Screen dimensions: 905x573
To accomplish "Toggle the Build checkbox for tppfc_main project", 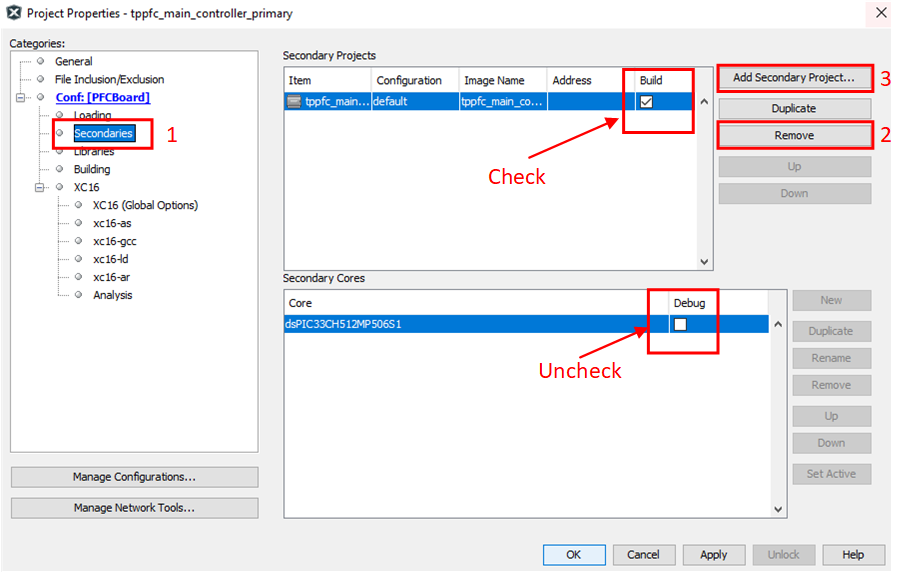I will tap(646, 102).
